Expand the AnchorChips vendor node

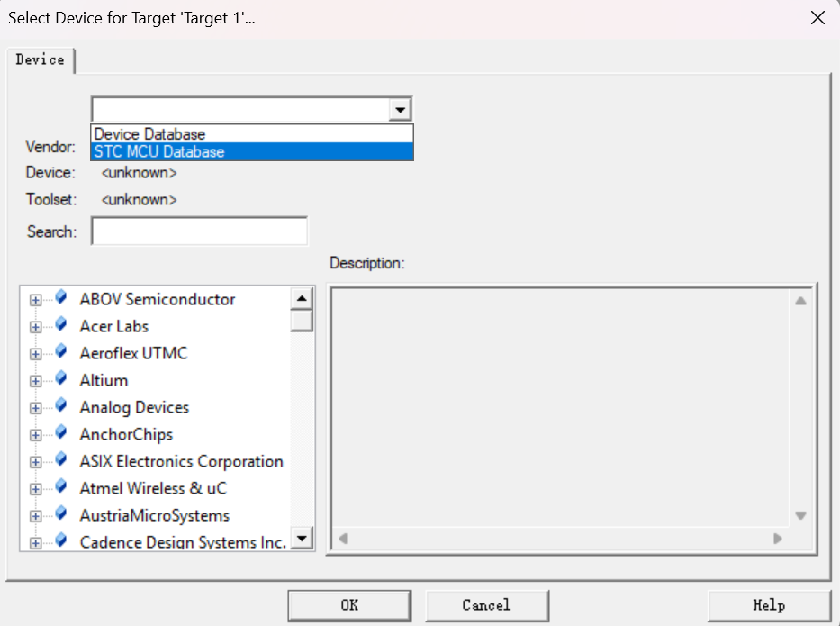(35, 435)
